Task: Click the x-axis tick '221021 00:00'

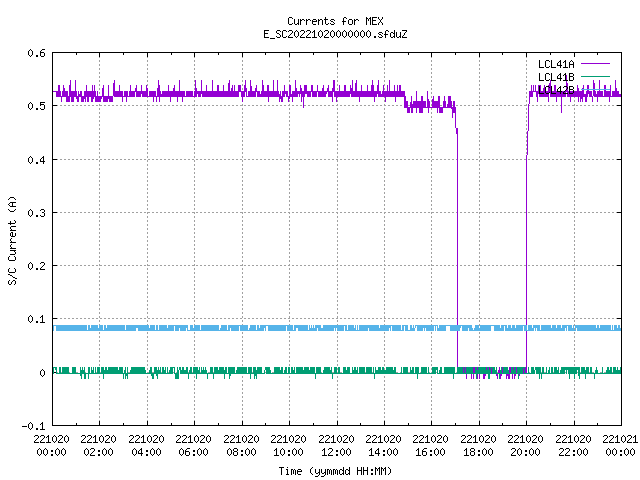Action: click(620, 446)
